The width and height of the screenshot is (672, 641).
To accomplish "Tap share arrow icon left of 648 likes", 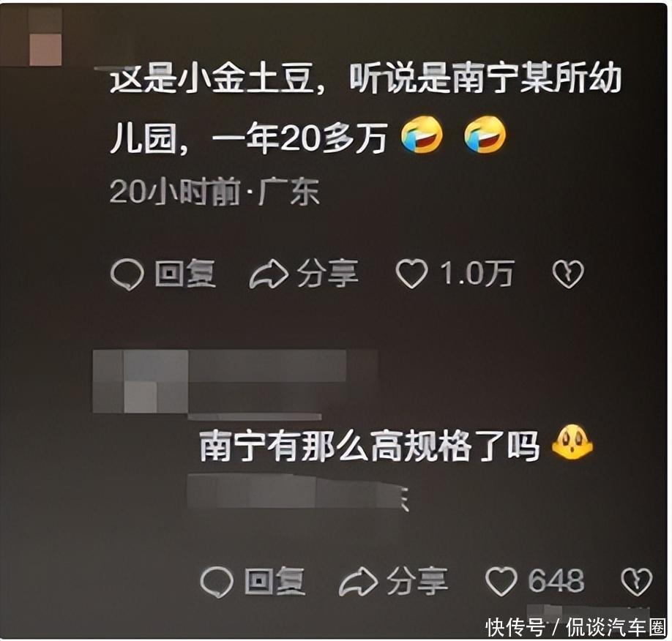I will (x=358, y=582).
